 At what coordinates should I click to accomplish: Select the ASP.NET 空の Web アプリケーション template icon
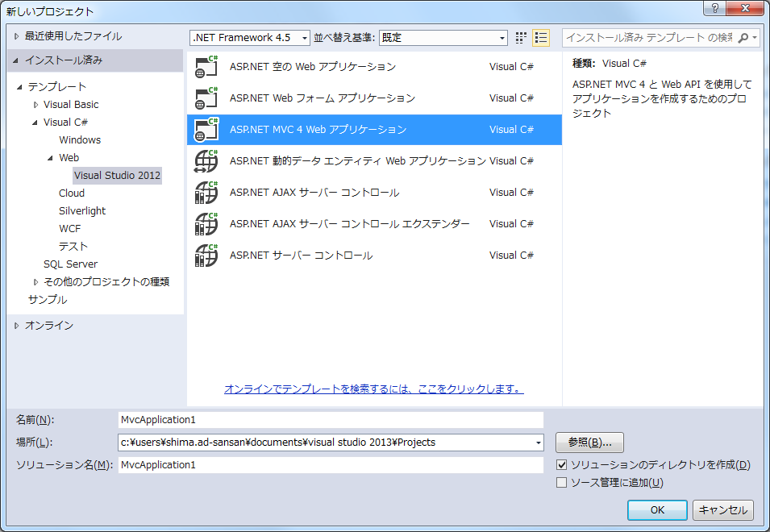coord(205,67)
